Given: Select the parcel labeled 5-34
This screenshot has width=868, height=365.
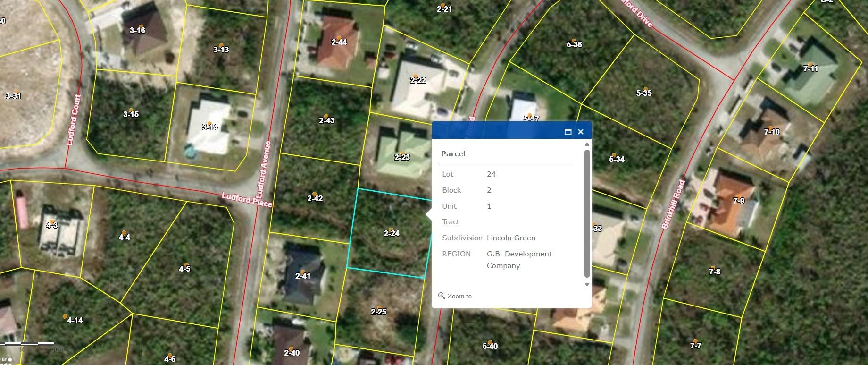Looking at the screenshot, I should 617,160.
